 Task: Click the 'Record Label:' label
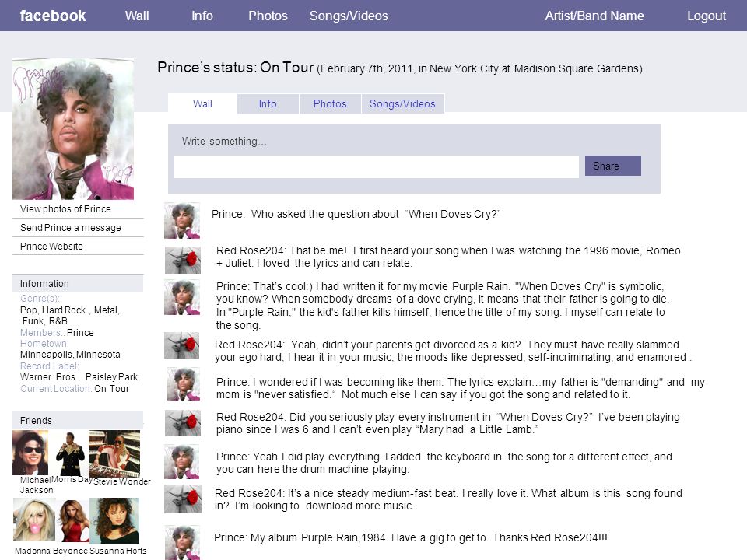50,366
